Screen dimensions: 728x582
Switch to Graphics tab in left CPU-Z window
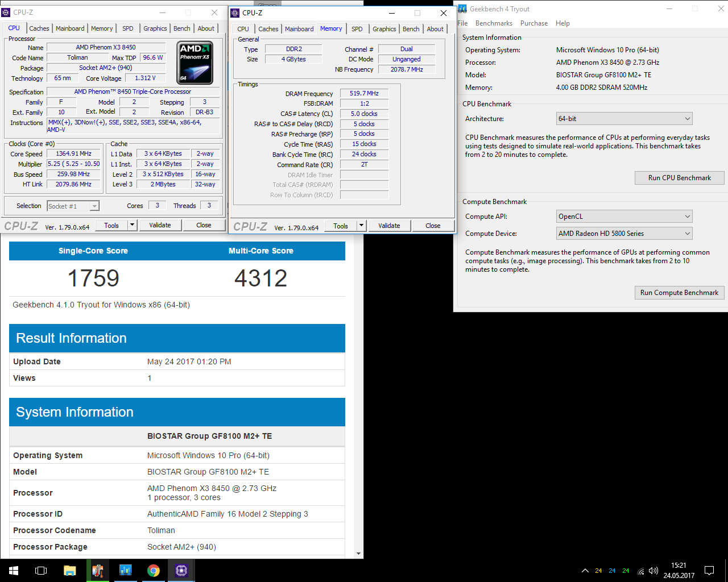click(155, 28)
